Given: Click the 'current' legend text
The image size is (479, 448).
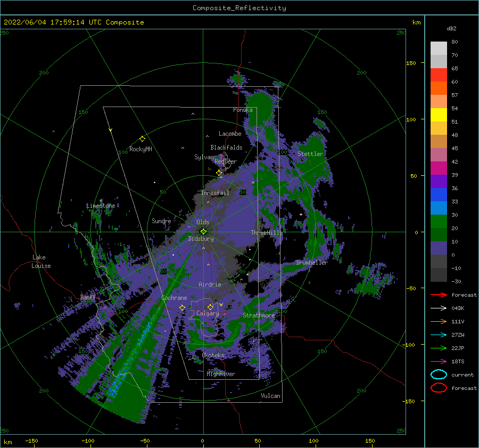Looking at the screenshot, I should 463,374.
